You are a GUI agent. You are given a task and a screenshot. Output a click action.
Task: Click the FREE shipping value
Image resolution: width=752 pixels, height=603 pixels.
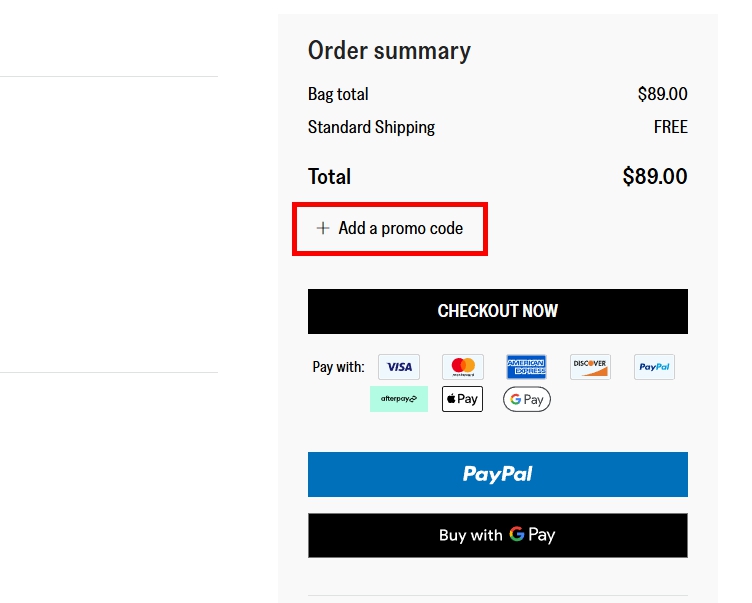point(670,127)
